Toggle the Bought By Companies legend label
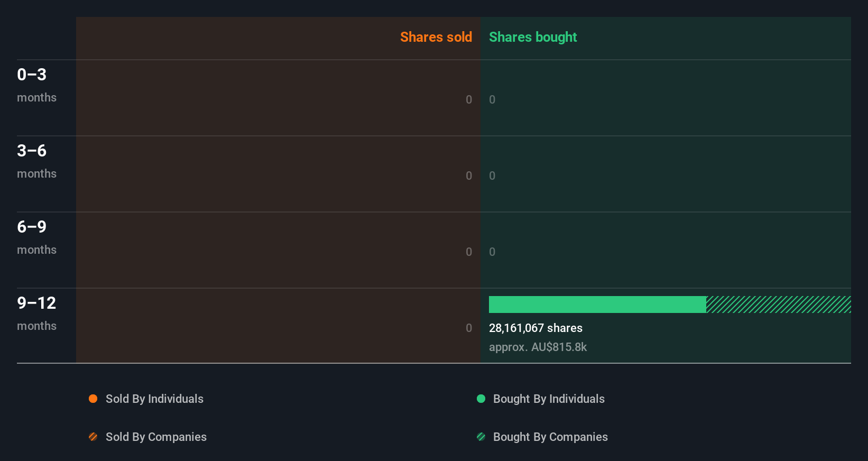Screen dimensions: 868x461 click(x=550, y=437)
